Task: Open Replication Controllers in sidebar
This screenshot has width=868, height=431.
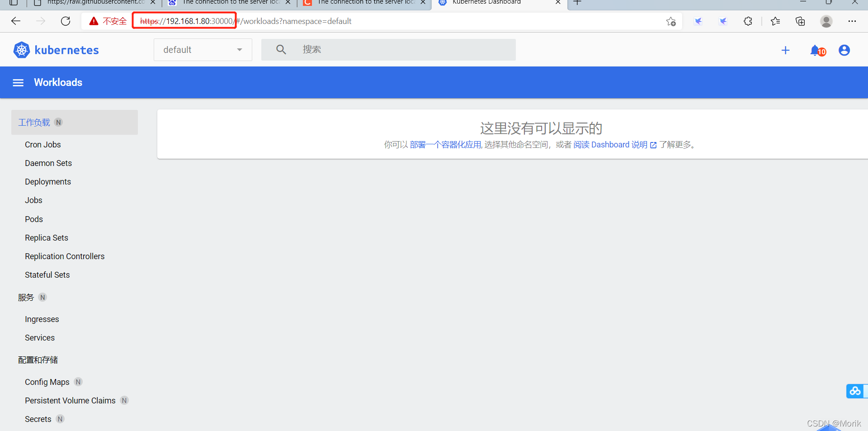Action: [x=65, y=256]
